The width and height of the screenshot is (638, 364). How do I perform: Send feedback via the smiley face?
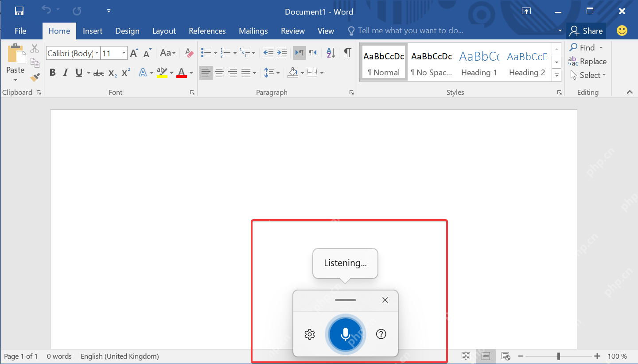tap(622, 31)
